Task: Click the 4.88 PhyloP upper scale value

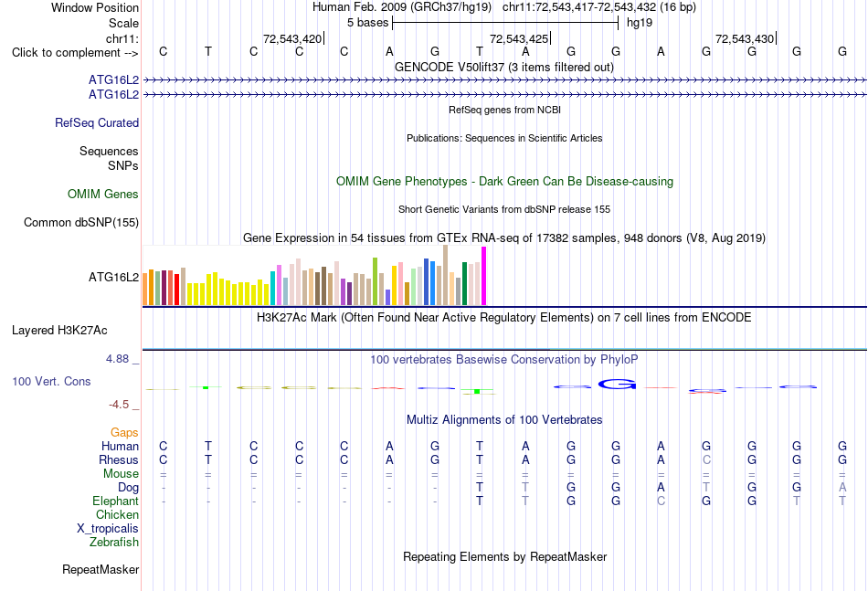Action: click(117, 359)
